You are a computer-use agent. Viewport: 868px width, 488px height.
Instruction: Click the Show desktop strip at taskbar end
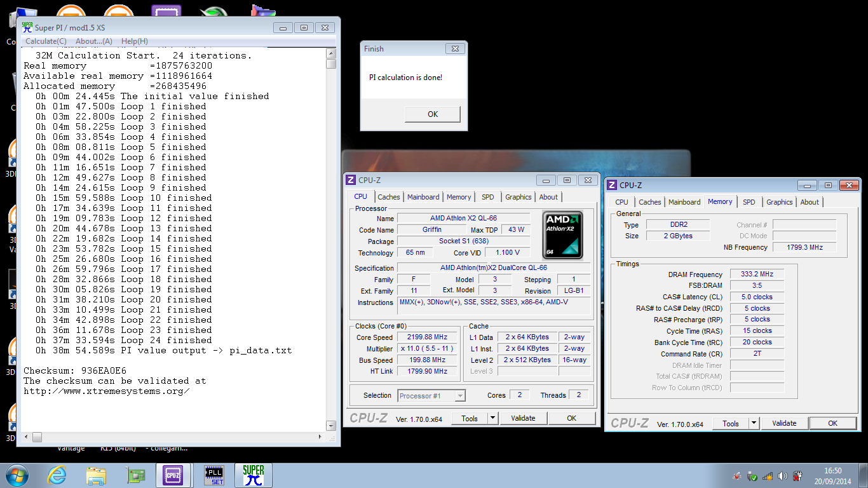[x=863, y=475]
